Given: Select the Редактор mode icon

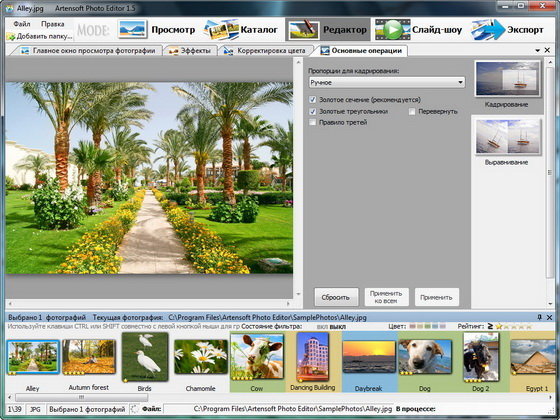Looking at the screenshot, I should click(x=304, y=30).
